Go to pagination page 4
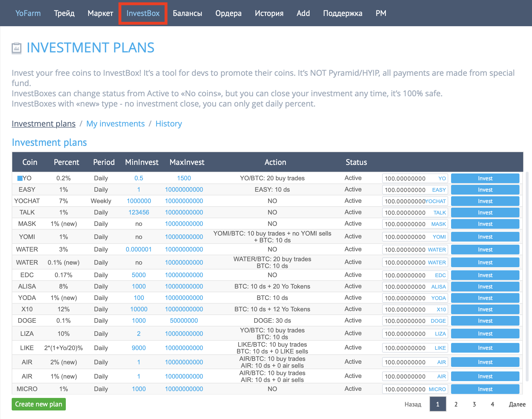This screenshot has width=532, height=419. click(492, 404)
